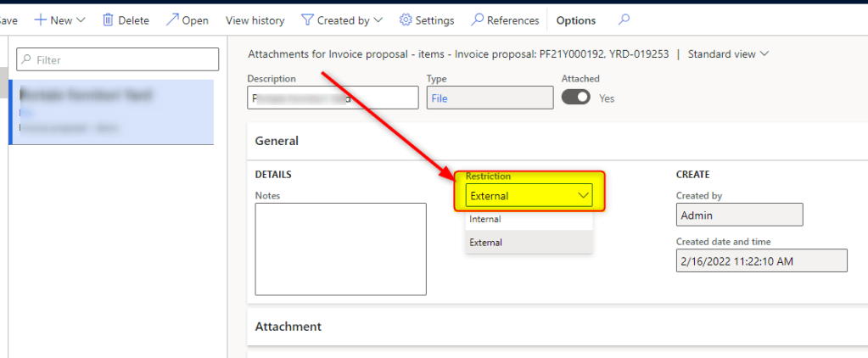Open the Standard view dropdown

(728, 54)
